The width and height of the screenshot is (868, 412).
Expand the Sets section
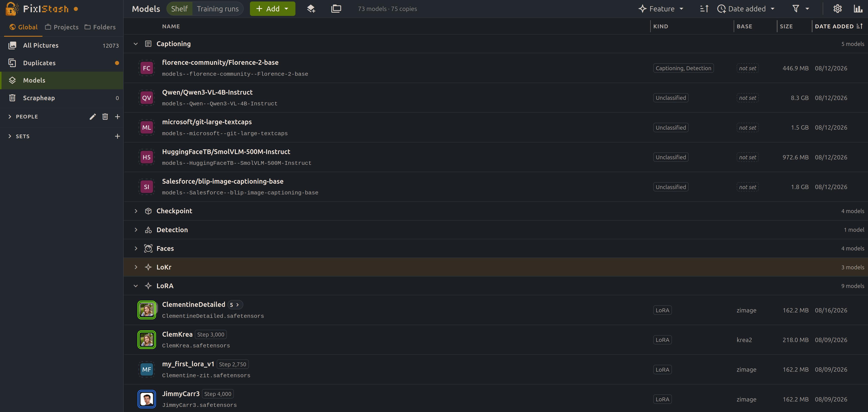(x=10, y=136)
